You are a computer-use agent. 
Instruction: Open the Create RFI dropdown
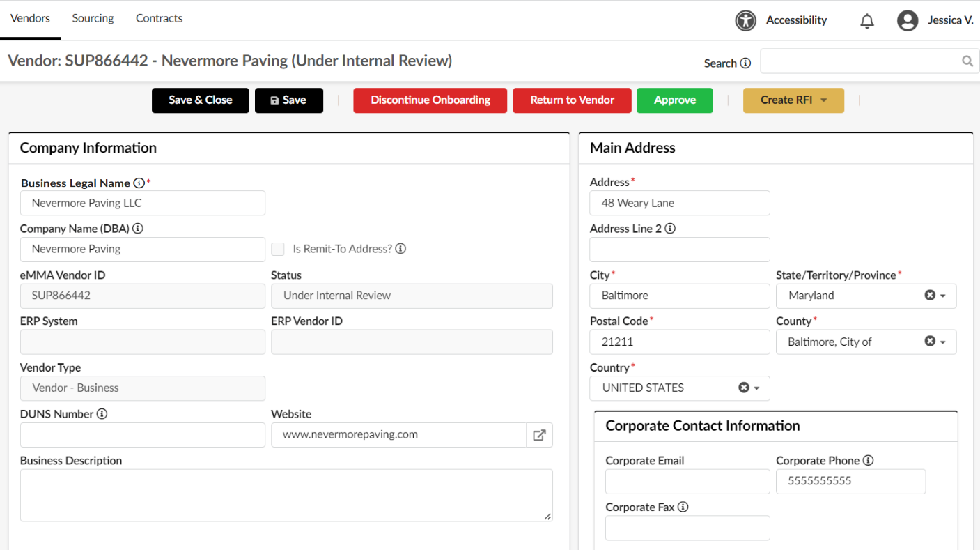pos(793,100)
